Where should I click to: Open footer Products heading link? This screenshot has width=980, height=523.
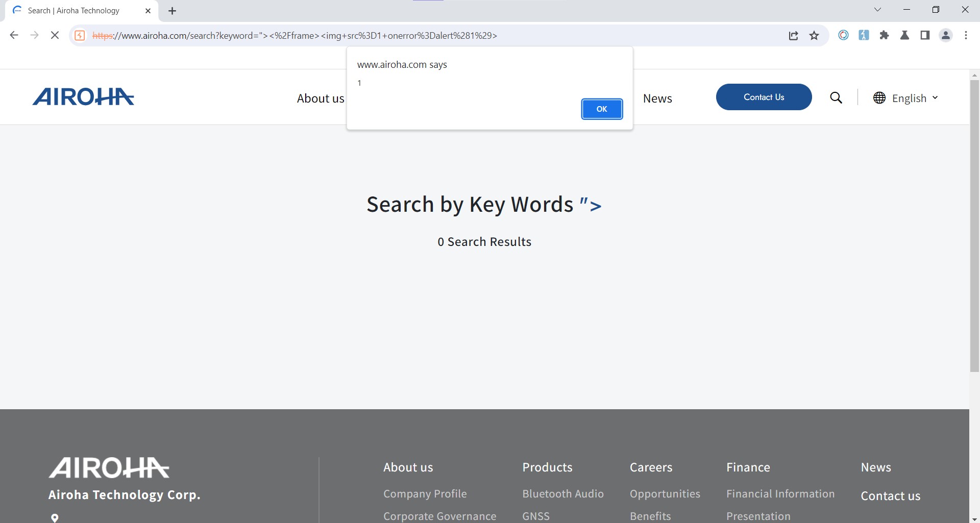(547, 467)
